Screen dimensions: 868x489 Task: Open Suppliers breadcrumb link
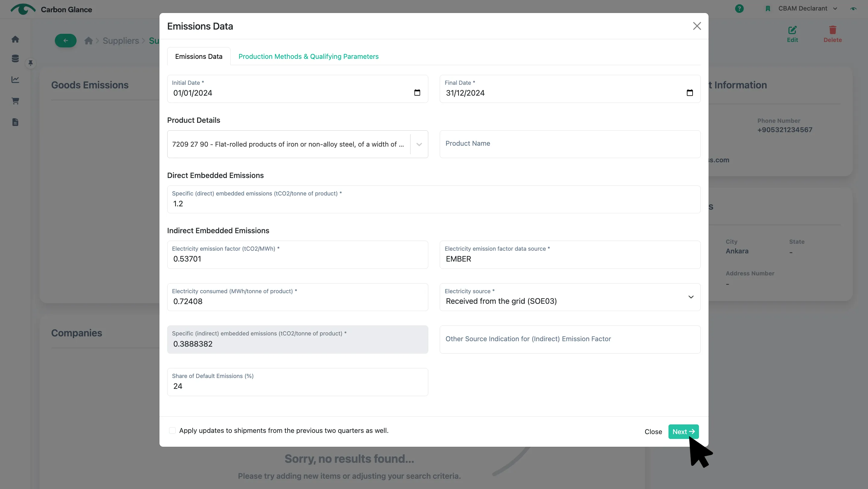tap(121, 40)
